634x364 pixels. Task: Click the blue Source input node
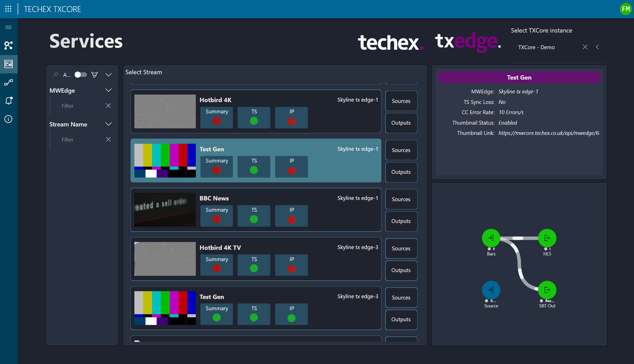(x=491, y=290)
